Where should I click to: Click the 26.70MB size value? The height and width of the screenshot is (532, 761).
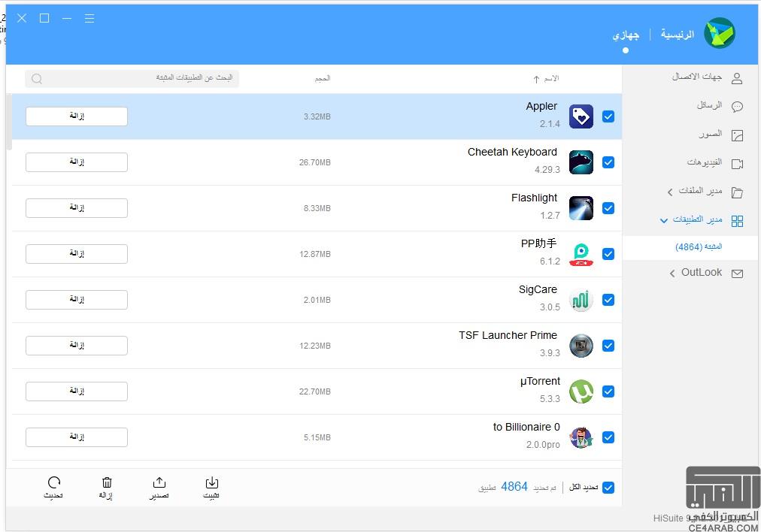314,162
